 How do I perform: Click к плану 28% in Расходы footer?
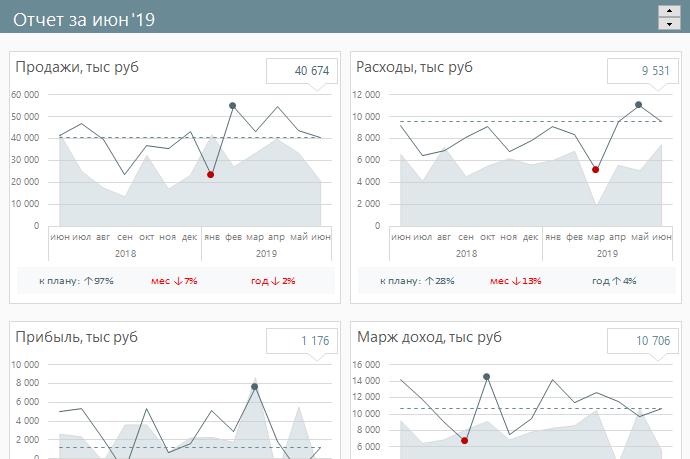click(x=417, y=281)
